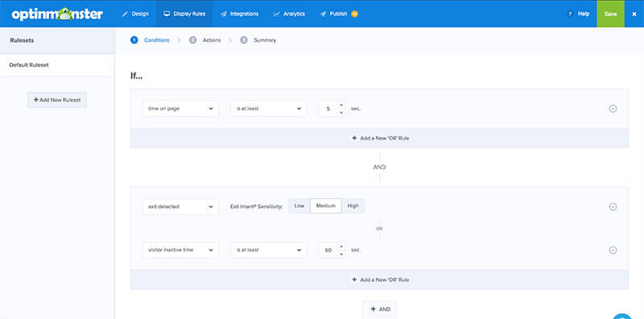Viewport: 644px width, 319px height.
Task: Increase the visitor inactive time seconds value
Action: 341,246
